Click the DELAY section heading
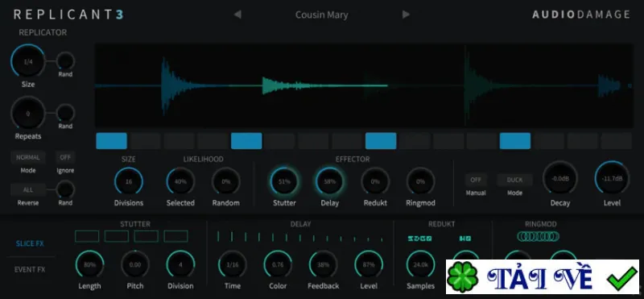 (300, 224)
